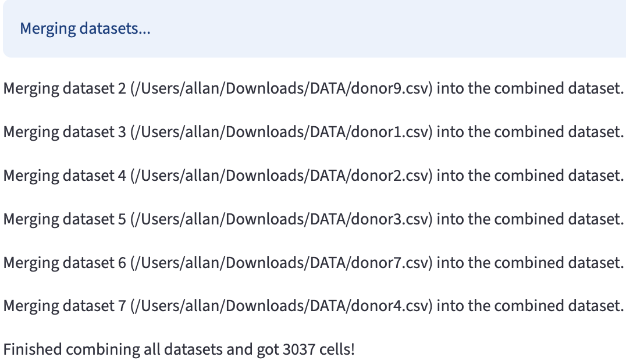Point at the donor3.csv file path
The height and width of the screenshot is (364, 626).
(281, 219)
